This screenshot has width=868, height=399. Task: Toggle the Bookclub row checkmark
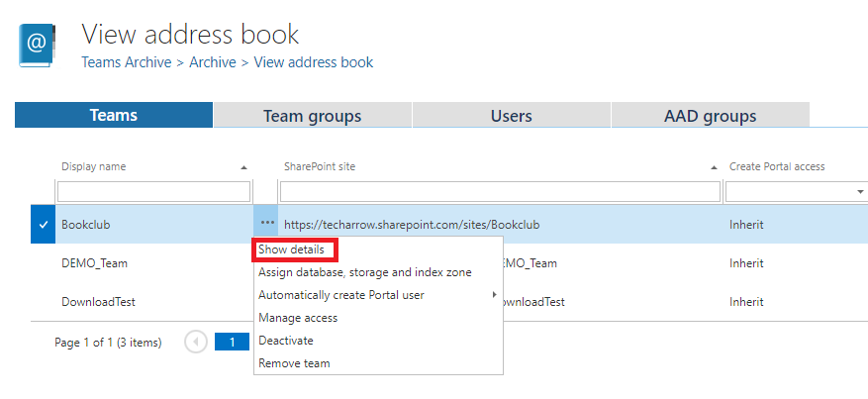coord(42,225)
